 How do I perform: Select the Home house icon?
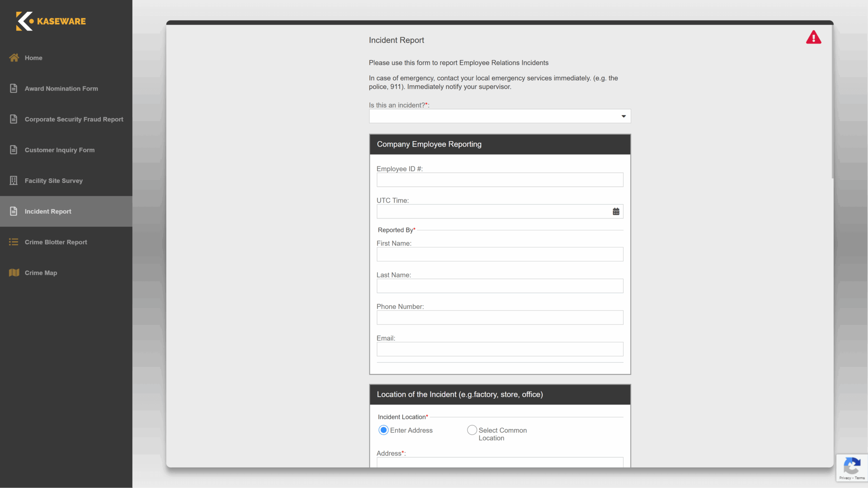click(x=14, y=58)
